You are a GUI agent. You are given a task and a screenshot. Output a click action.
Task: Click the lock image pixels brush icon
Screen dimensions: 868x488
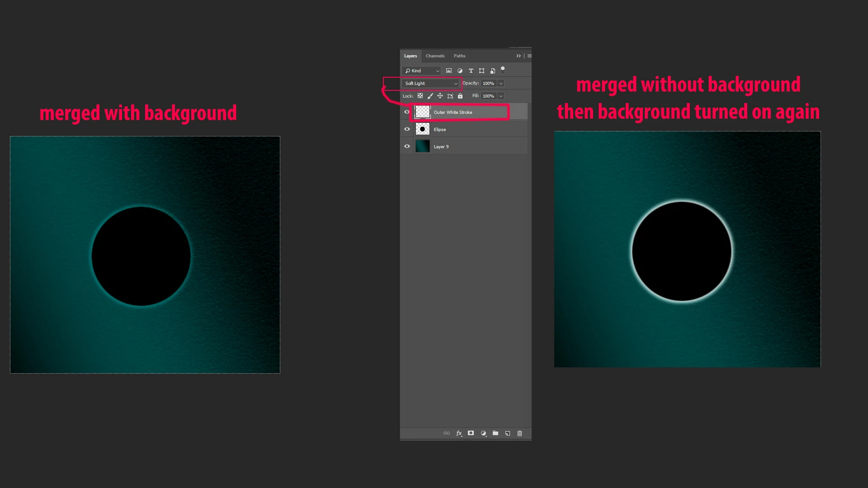click(x=430, y=96)
